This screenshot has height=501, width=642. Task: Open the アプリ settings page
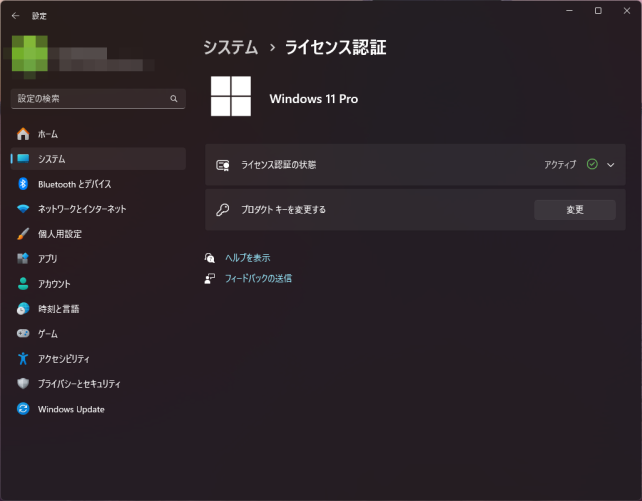click(98, 258)
